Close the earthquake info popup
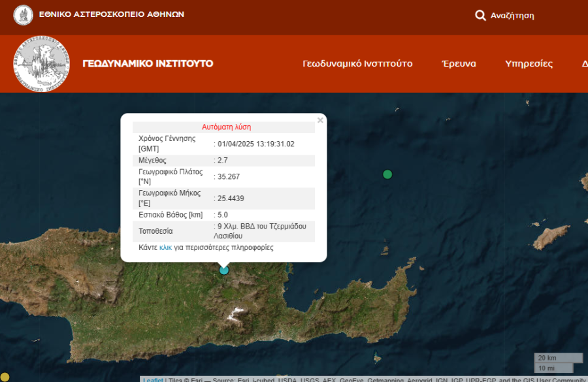The image size is (588, 382). pyautogui.click(x=320, y=120)
